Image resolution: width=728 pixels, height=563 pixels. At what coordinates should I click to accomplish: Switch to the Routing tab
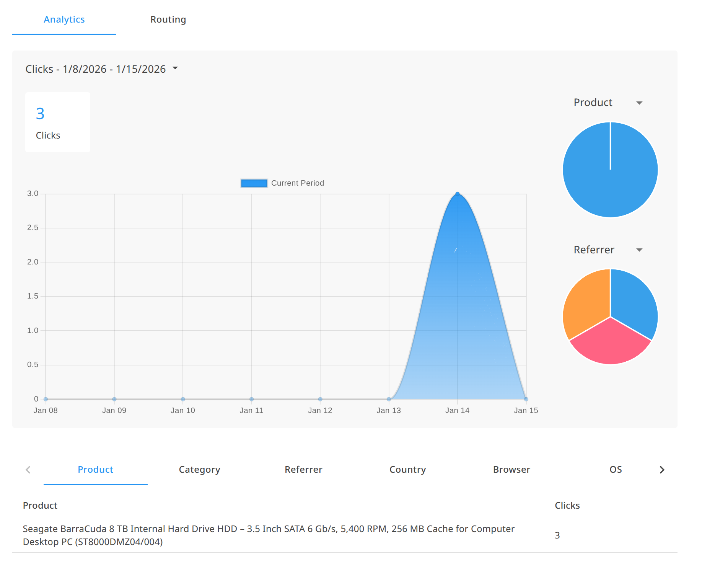click(x=168, y=19)
